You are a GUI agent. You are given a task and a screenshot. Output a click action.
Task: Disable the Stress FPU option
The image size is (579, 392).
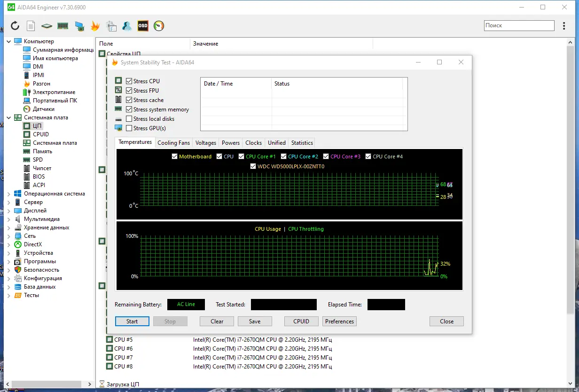(130, 90)
